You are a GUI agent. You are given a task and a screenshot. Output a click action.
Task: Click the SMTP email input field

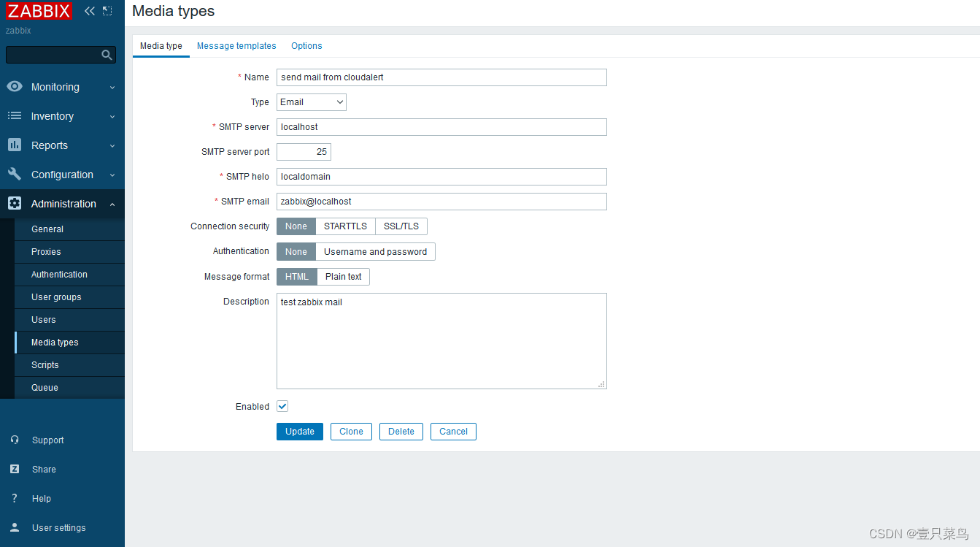click(441, 202)
